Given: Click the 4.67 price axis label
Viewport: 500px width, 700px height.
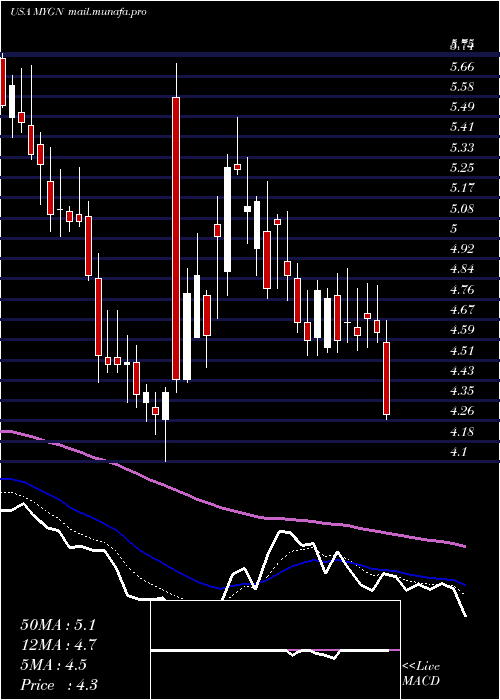Looking at the screenshot, I should pyautogui.click(x=462, y=309).
